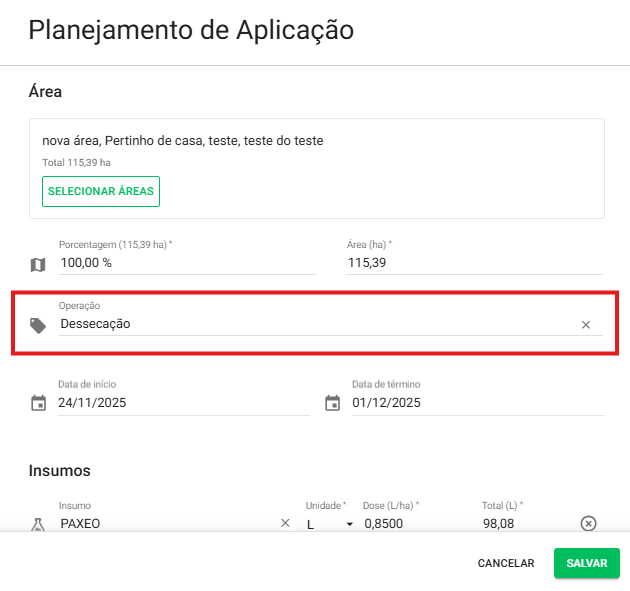Clear the PAXEO insumo selection
The image size is (630, 591).
[285, 523]
